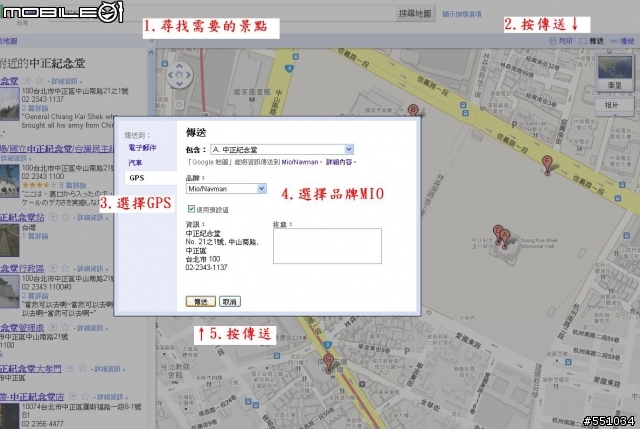640x429 pixels.
Task: Click the Chiang Kai-Shek Memorial Hall map label
Action: (x=537, y=243)
